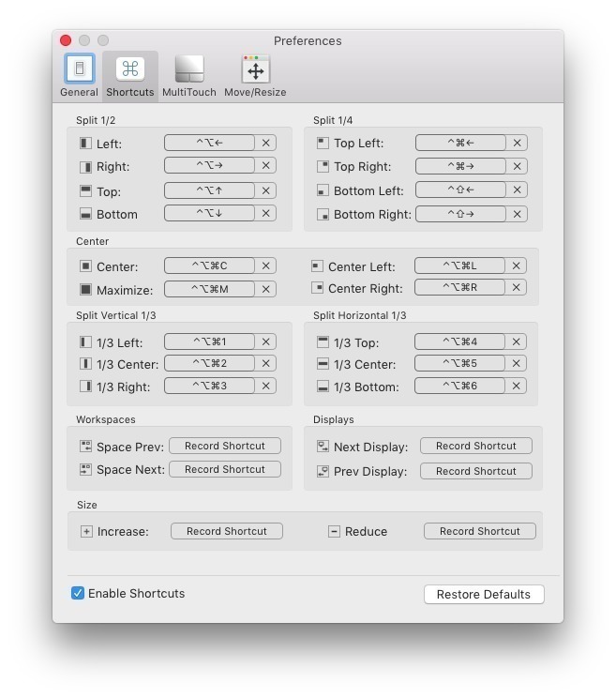The image size is (616, 698).
Task: Record a shortcut for Next Display
Action: pyautogui.click(x=475, y=446)
